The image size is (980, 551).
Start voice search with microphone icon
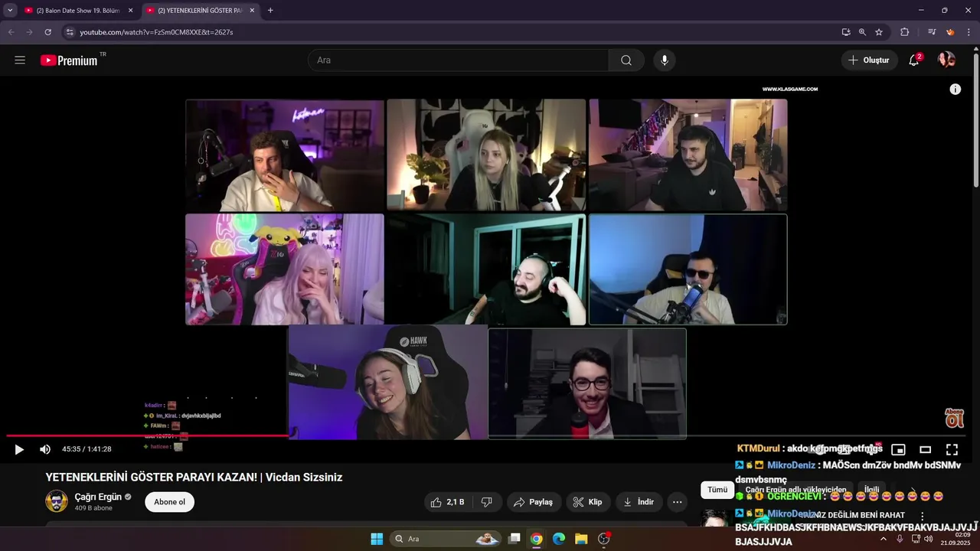tap(664, 60)
